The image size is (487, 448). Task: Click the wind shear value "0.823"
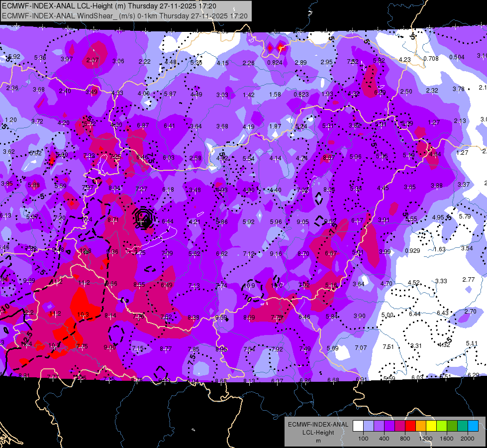pyautogui.click(x=301, y=95)
